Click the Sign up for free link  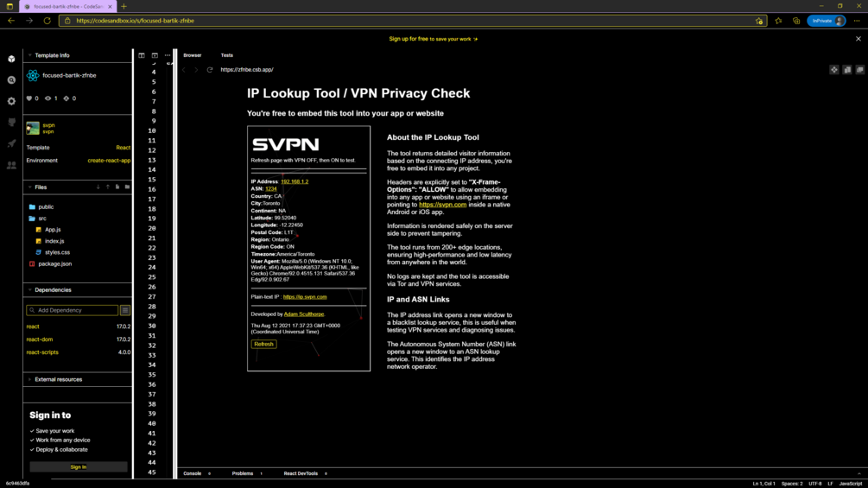[x=409, y=39]
